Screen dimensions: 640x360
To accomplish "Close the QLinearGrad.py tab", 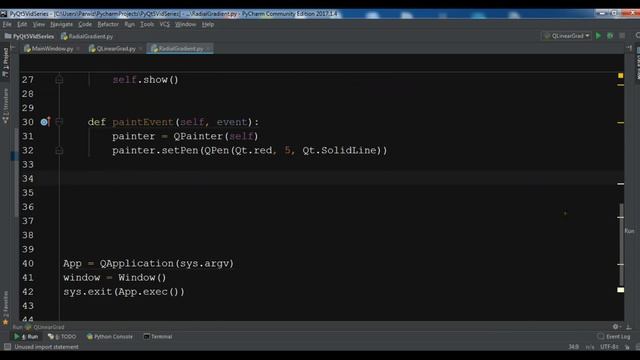I will coord(140,49).
